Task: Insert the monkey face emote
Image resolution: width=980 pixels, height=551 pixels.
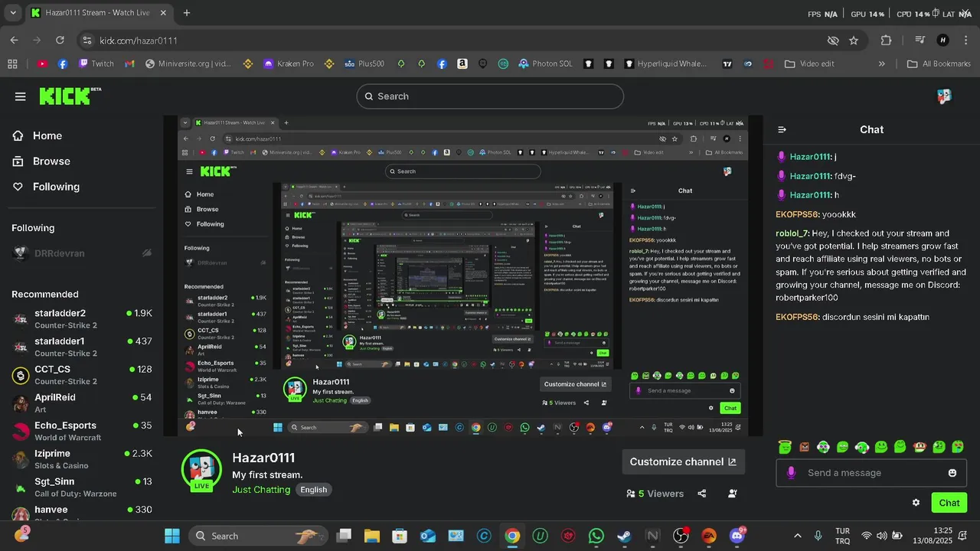Action: click(920, 447)
